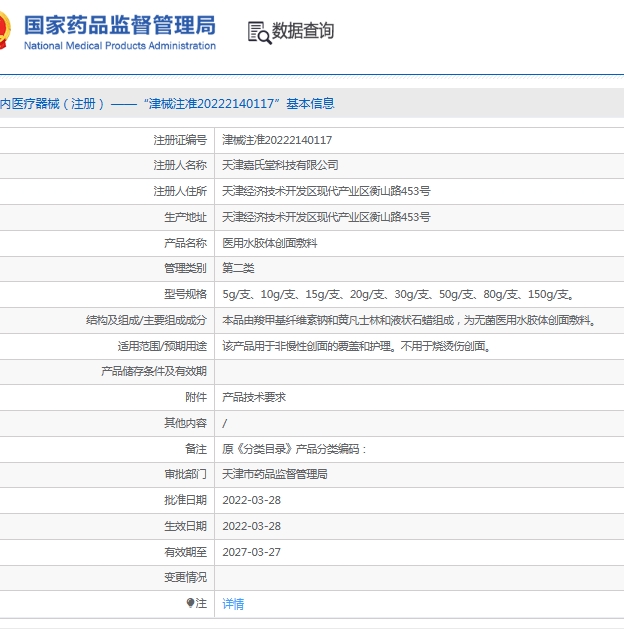The image size is (624, 632).
Task: Click the 型号规格 label
Action: [x=185, y=294]
